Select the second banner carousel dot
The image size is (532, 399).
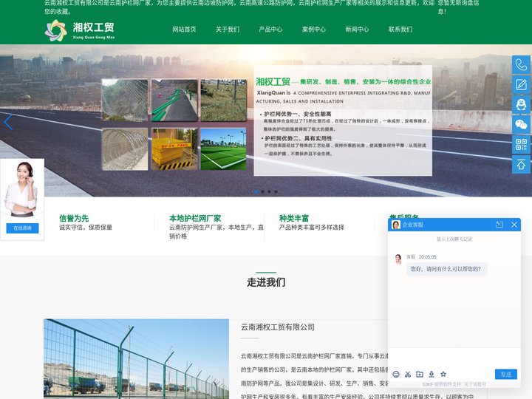coord(262,191)
